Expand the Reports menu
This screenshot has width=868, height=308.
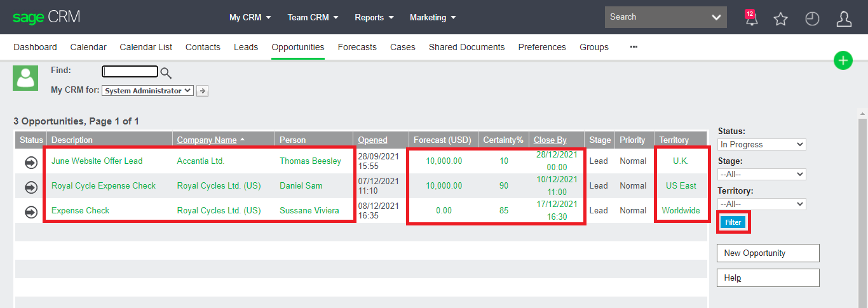click(x=374, y=17)
